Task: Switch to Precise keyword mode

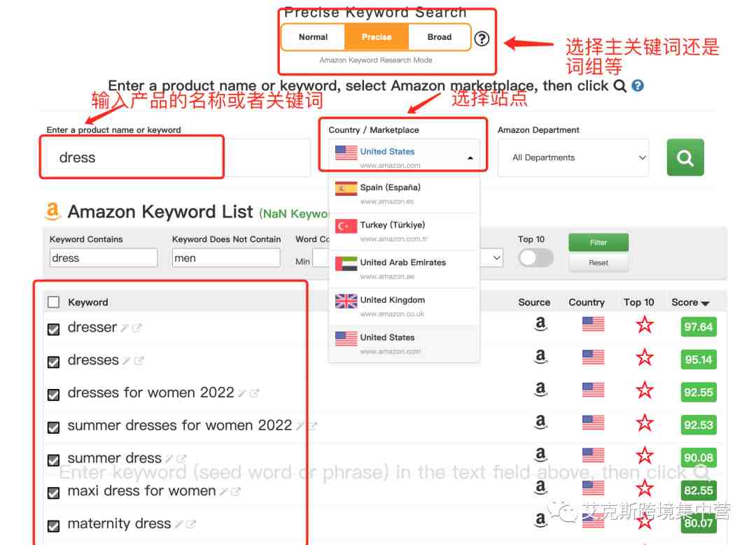Action: pos(377,37)
